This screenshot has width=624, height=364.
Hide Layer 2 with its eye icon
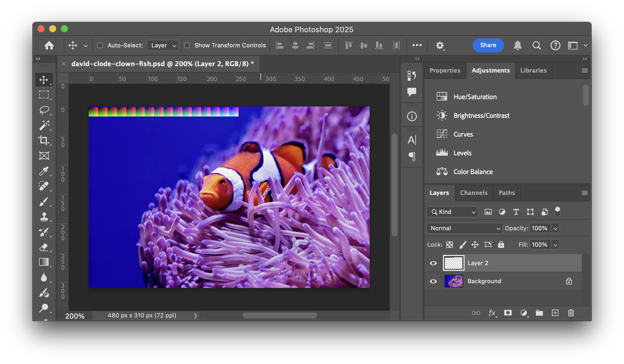(x=433, y=263)
